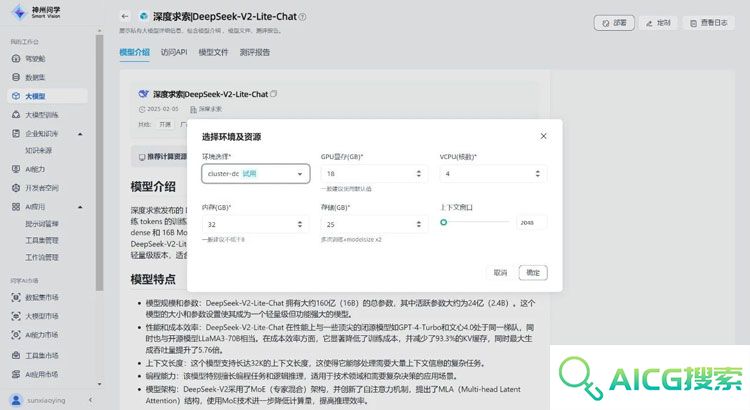This screenshot has height=410, width=750.
Task: Click 取消 in the dialog
Action: tap(500, 273)
